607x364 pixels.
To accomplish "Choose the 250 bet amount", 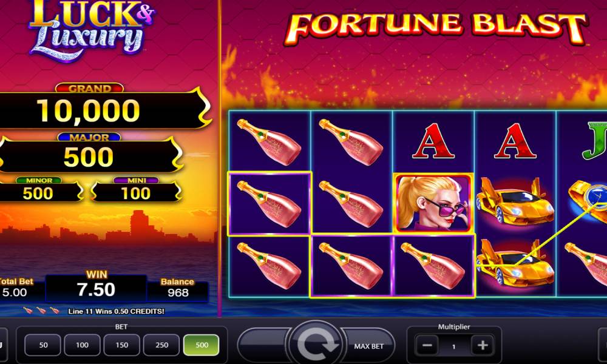I will tap(161, 345).
